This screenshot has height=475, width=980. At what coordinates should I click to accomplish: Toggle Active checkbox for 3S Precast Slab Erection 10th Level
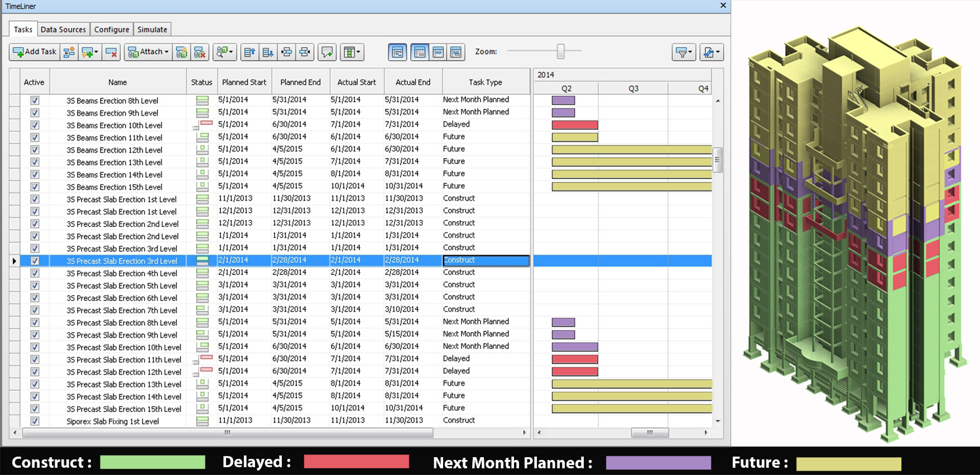point(35,347)
